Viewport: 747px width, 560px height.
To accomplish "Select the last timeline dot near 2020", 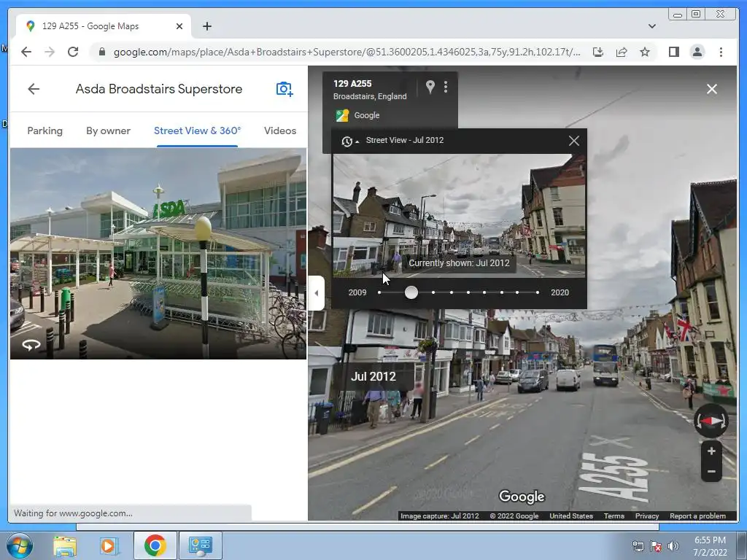I will click(538, 292).
